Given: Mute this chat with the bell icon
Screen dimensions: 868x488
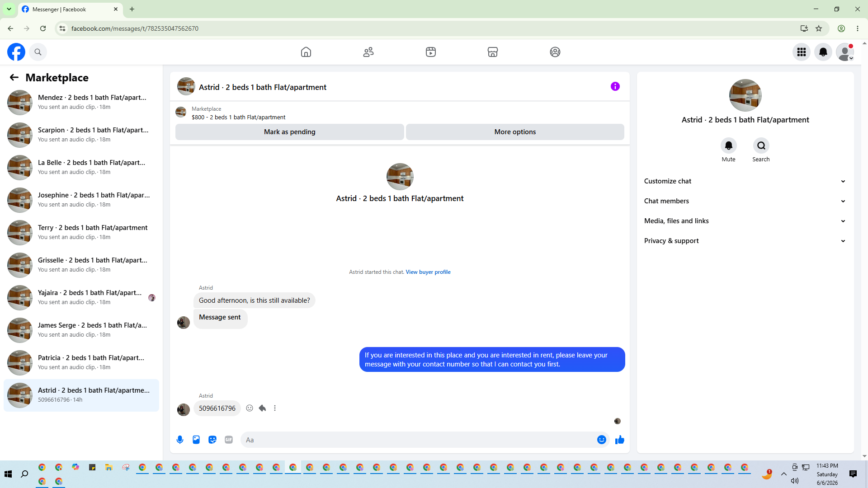Looking at the screenshot, I should 729,145.
